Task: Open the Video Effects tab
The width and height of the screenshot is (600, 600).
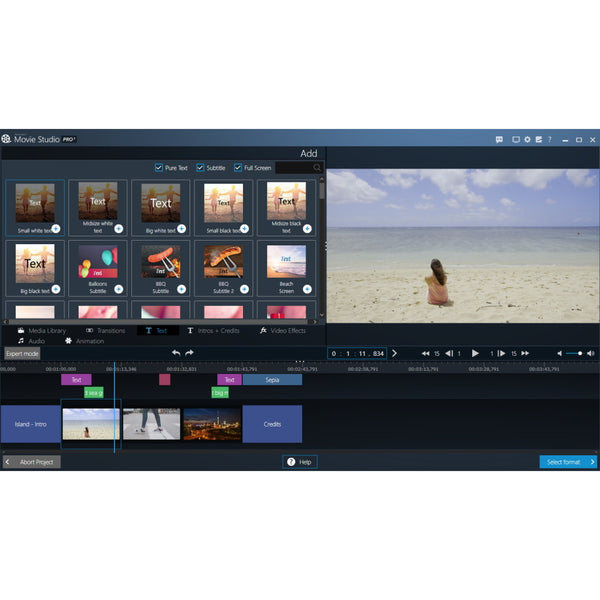Action: [x=283, y=331]
